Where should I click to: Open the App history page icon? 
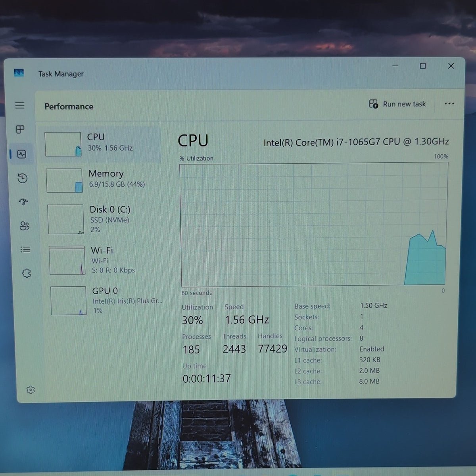click(x=23, y=178)
